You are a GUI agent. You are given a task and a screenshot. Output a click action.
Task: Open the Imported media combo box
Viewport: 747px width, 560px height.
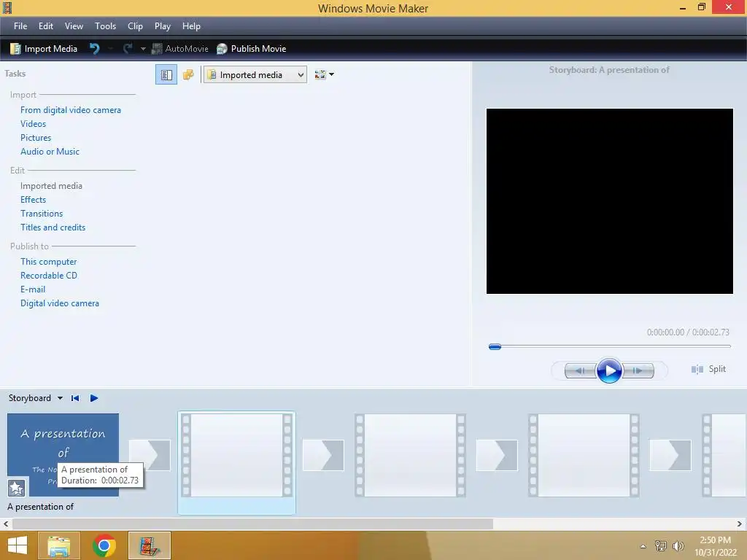click(x=255, y=75)
